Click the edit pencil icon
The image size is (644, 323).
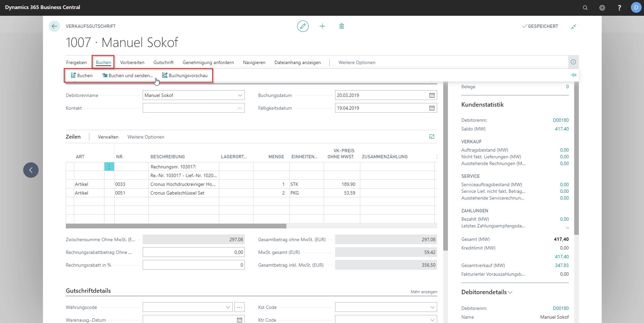(303, 26)
